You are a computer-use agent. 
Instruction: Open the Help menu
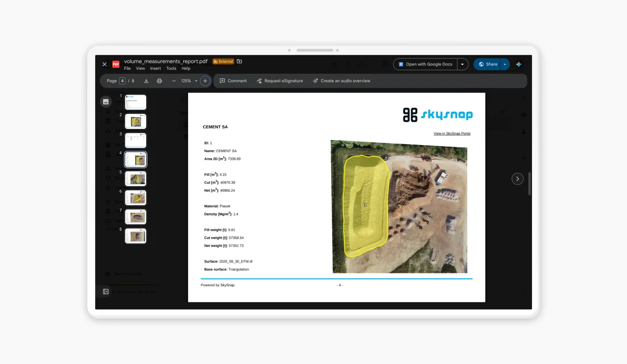pyautogui.click(x=186, y=68)
